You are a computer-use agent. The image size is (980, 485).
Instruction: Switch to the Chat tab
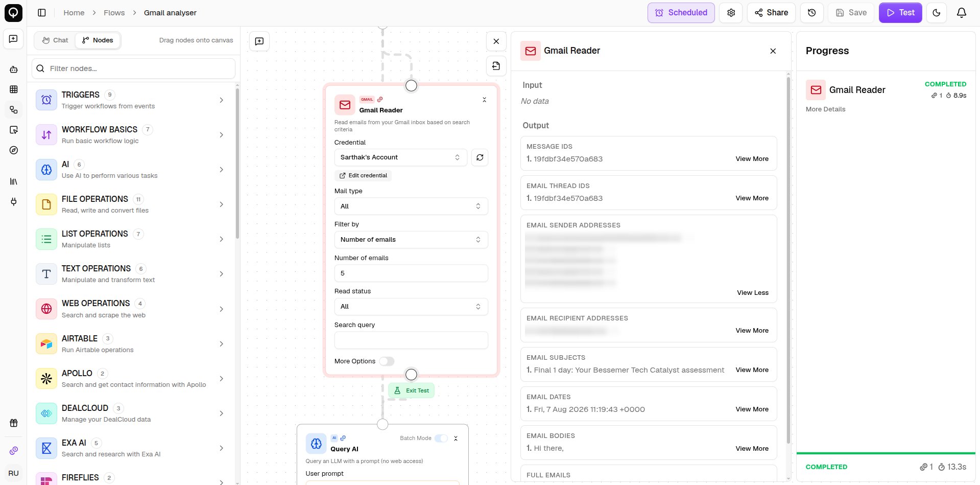pos(55,40)
